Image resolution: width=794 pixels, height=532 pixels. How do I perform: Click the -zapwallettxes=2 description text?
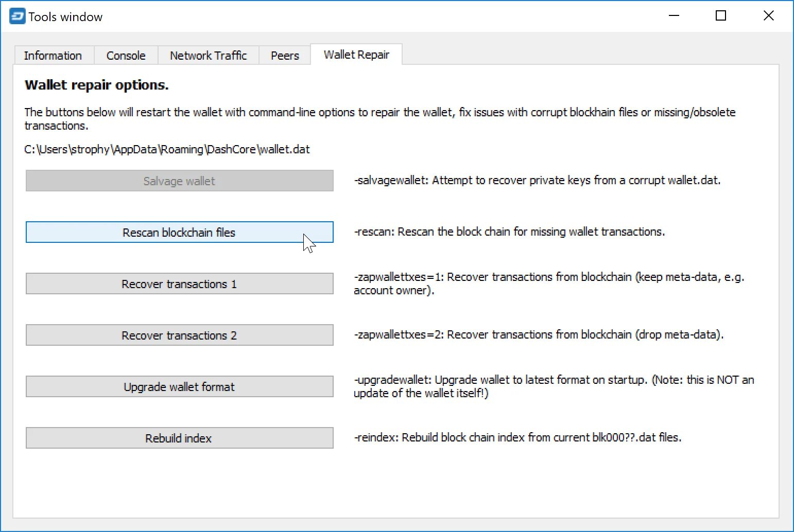pos(539,335)
